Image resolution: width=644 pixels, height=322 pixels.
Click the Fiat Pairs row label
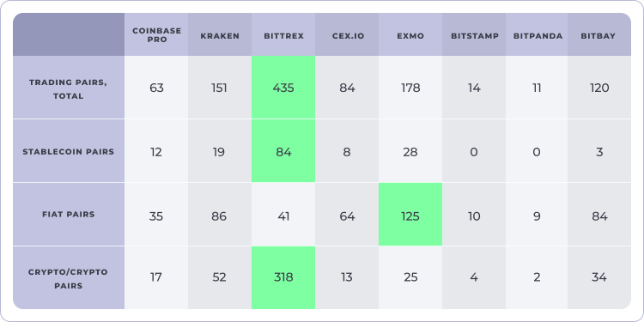coord(69,214)
